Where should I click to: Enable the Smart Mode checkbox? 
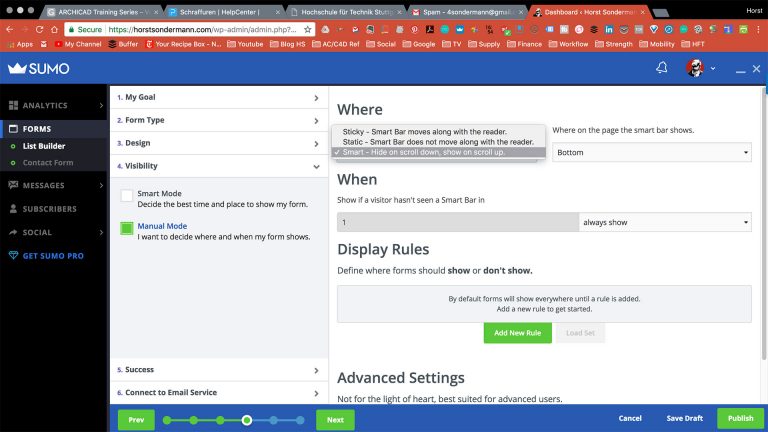pyautogui.click(x=127, y=196)
